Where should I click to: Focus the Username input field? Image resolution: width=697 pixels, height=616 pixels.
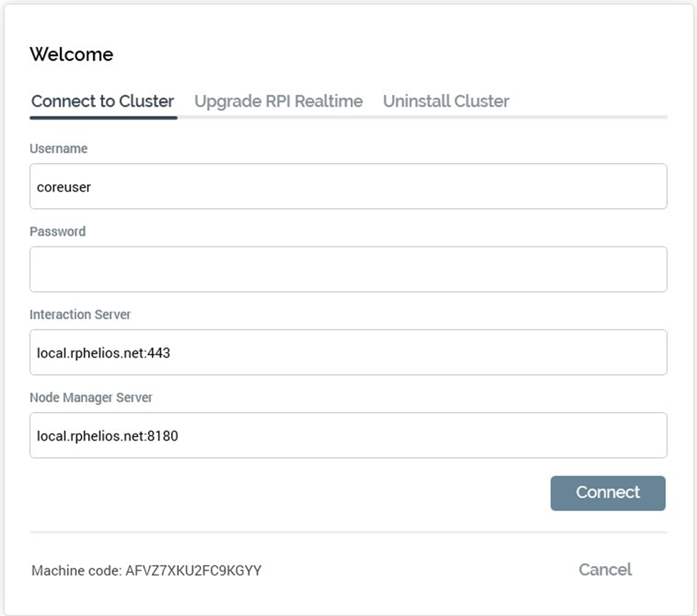(348, 187)
